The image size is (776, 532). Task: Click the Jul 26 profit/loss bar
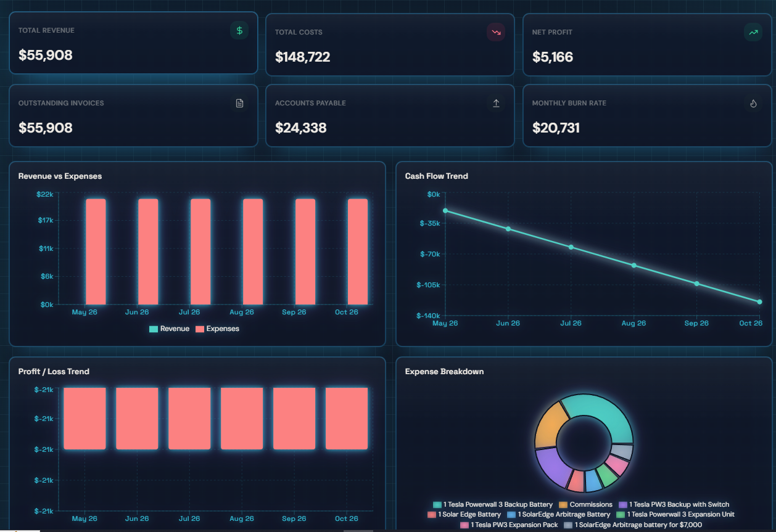[x=189, y=419]
